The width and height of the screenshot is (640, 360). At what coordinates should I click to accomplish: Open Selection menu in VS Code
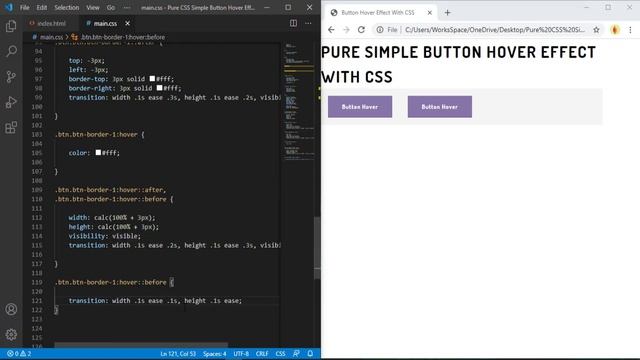[67, 7]
